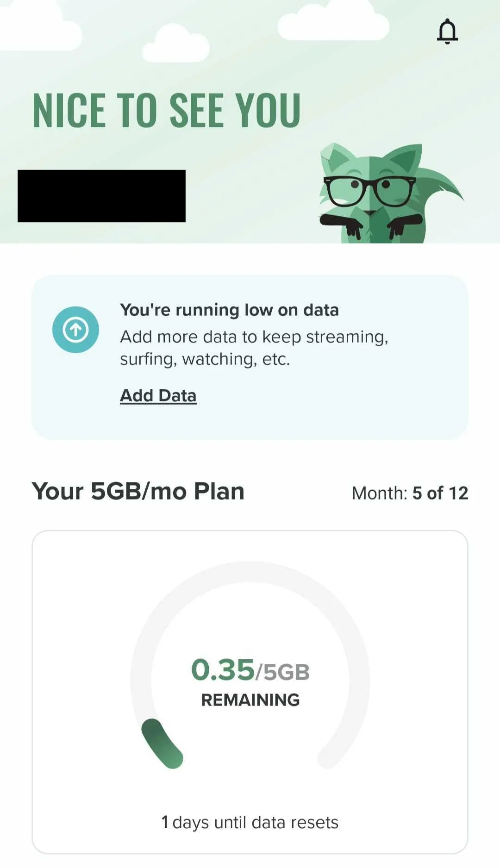Viewport: 500px width, 868px height.
Task: Tap the 0.35/5GB remaining figure
Action: tap(250, 670)
